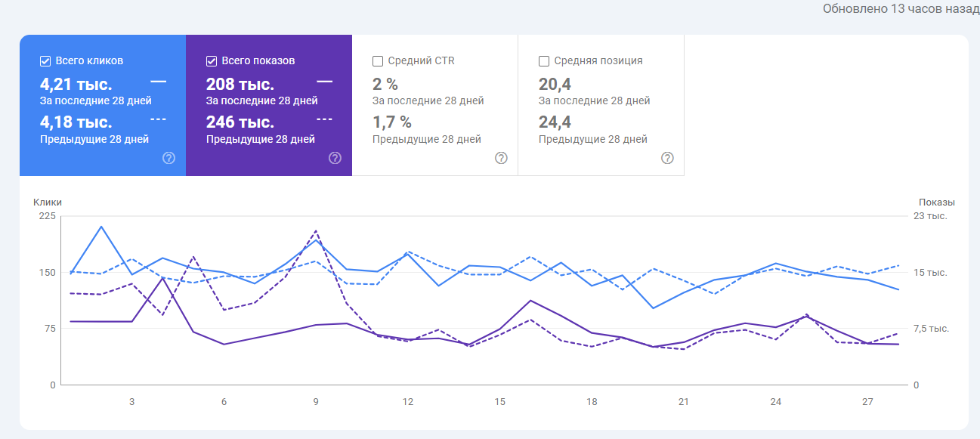Click help icon on Всего кликов card
This screenshot has width=980, height=439.
click(x=169, y=158)
